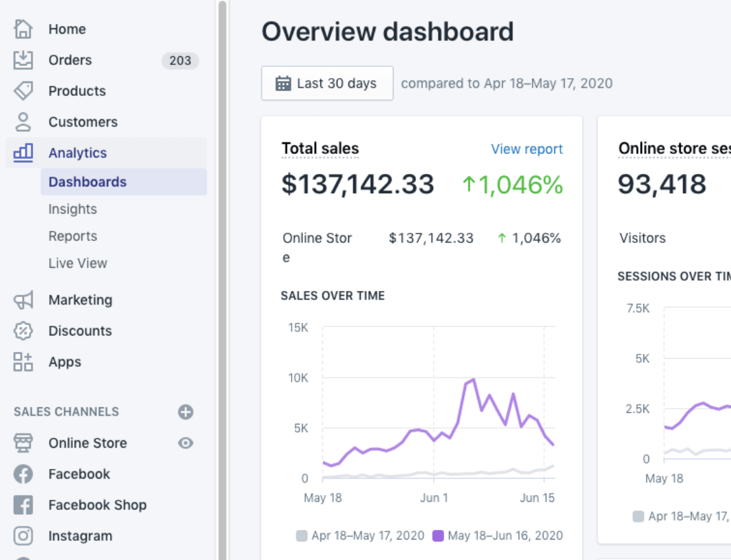Click the View report link
The height and width of the screenshot is (560, 731).
[x=527, y=149]
